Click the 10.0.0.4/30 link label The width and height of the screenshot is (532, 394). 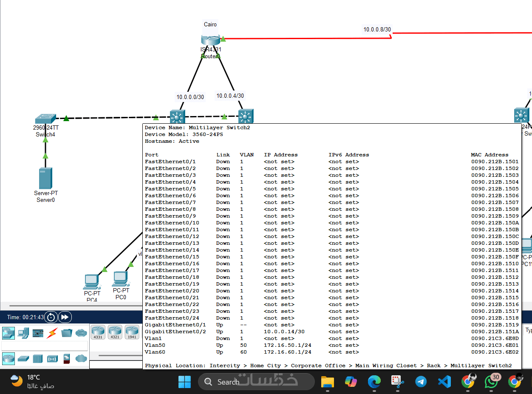[x=230, y=96]
